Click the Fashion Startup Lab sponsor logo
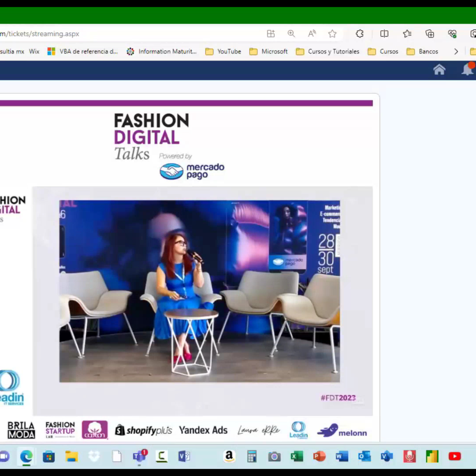476x476 pixels. [60, 430]
